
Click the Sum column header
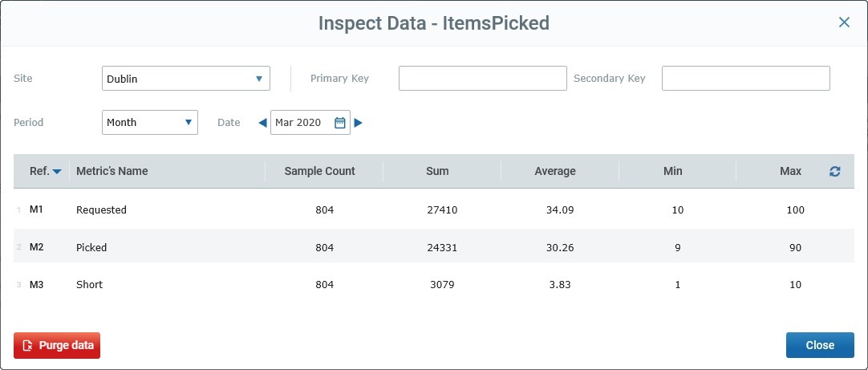pyautogui.click(x=437, y=171)
